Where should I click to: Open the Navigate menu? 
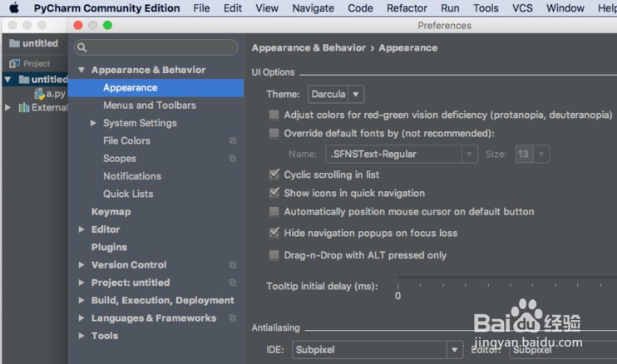(x=313, y=8)
